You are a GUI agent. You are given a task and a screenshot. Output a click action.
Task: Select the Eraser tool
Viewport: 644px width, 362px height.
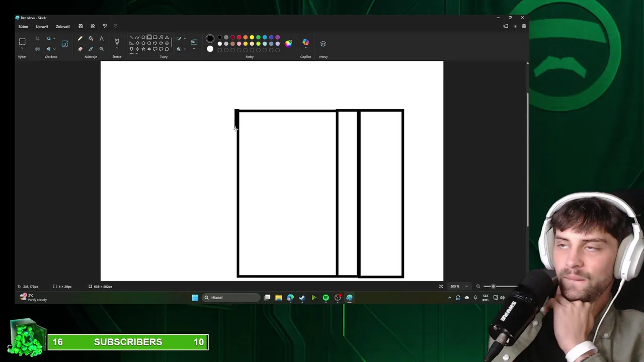(80, 49)
